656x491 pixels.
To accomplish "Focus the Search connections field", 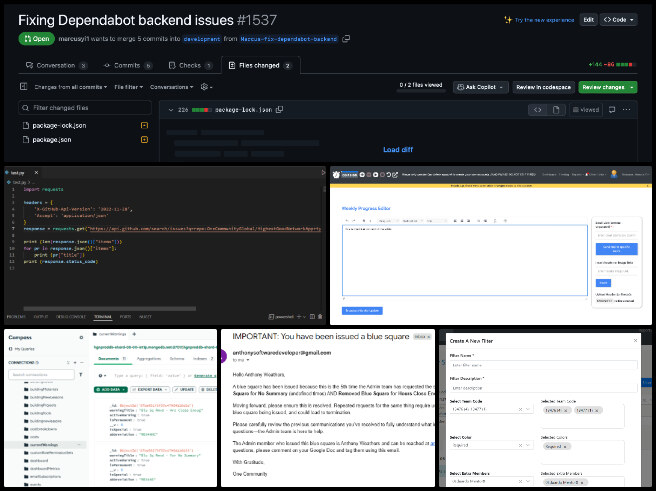I will coord(41,375).
